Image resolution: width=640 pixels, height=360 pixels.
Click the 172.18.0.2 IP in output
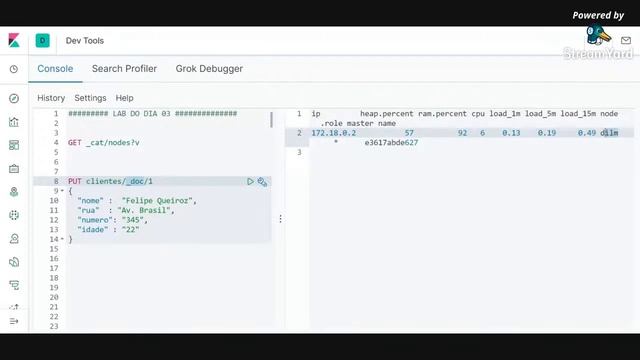(x=333, y=133)
